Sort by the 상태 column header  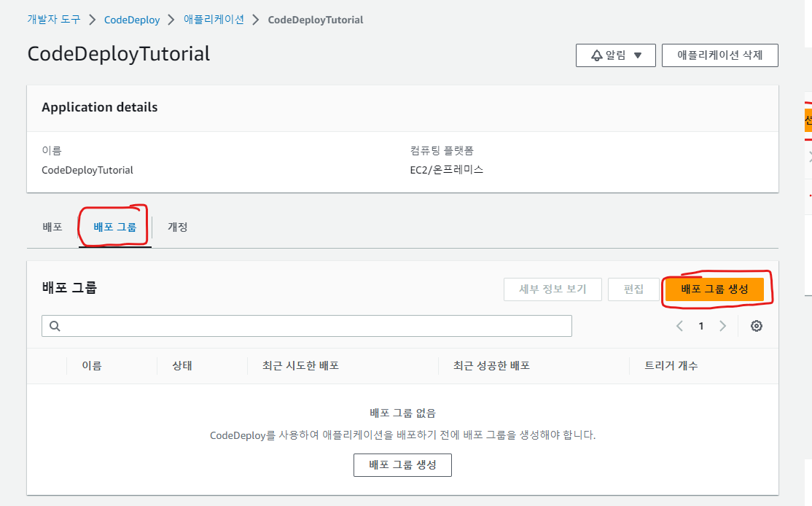[x=182, y=365]
